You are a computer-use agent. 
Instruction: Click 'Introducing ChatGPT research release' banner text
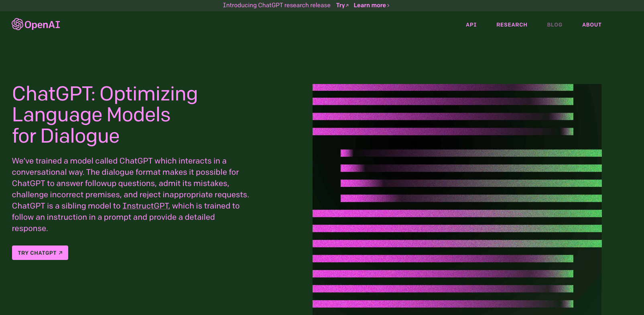click(276, 5)
